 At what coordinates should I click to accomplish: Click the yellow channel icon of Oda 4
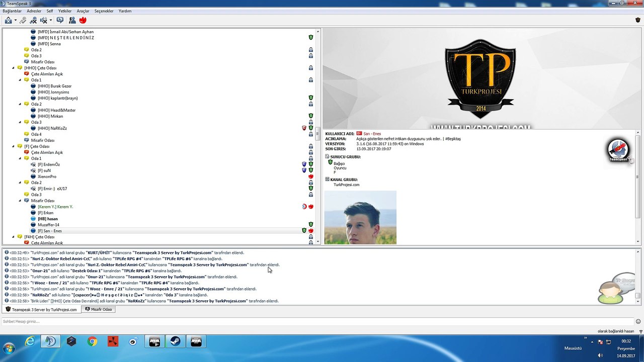pos(27,134)
